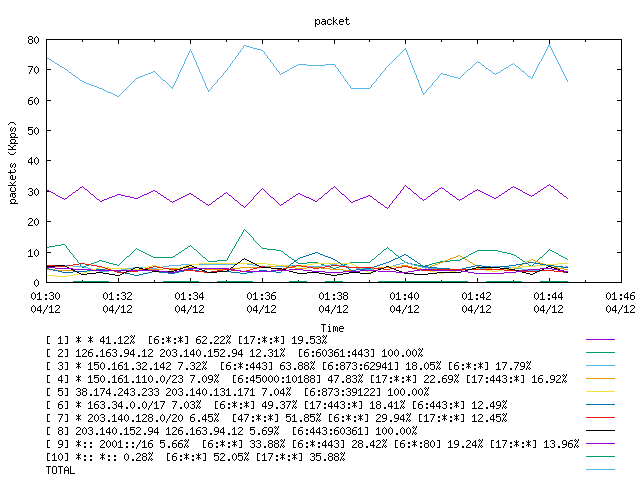640x480 pixels.
Task: Select the black line sample for legend row [ 8]
Action: [x=600, y=431]
